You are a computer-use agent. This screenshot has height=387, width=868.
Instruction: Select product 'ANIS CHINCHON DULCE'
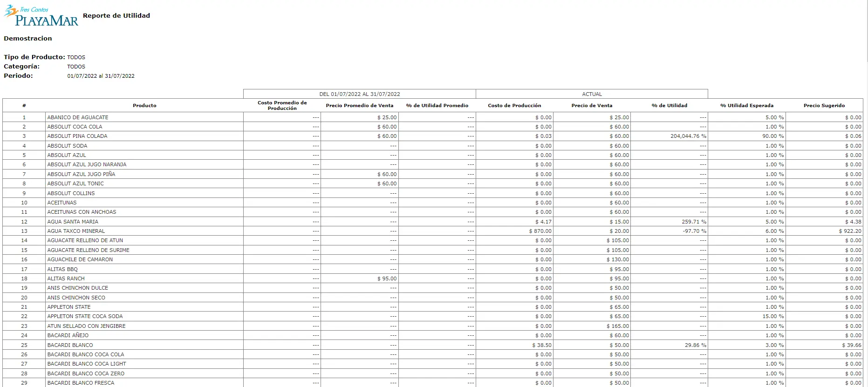pyautogui.click(x=78, y=288)
